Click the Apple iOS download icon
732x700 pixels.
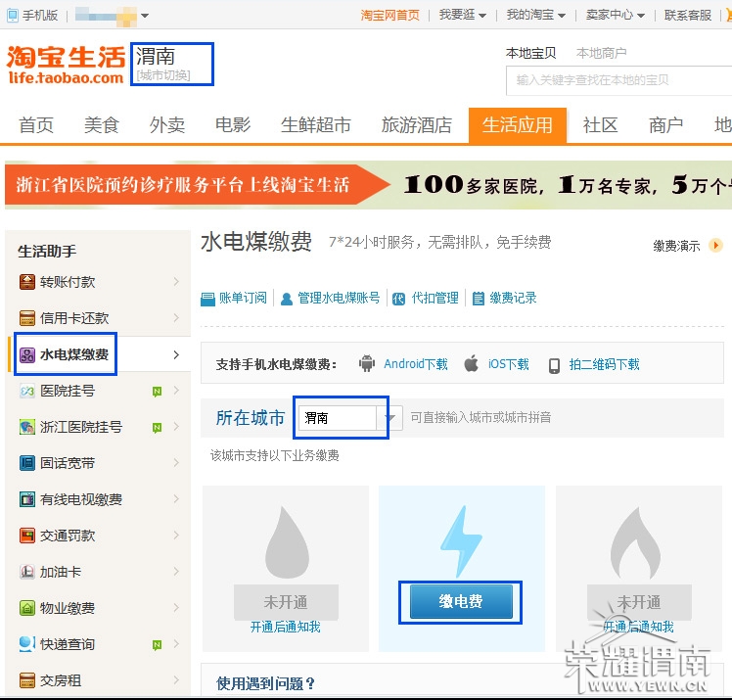pos(472,364)
